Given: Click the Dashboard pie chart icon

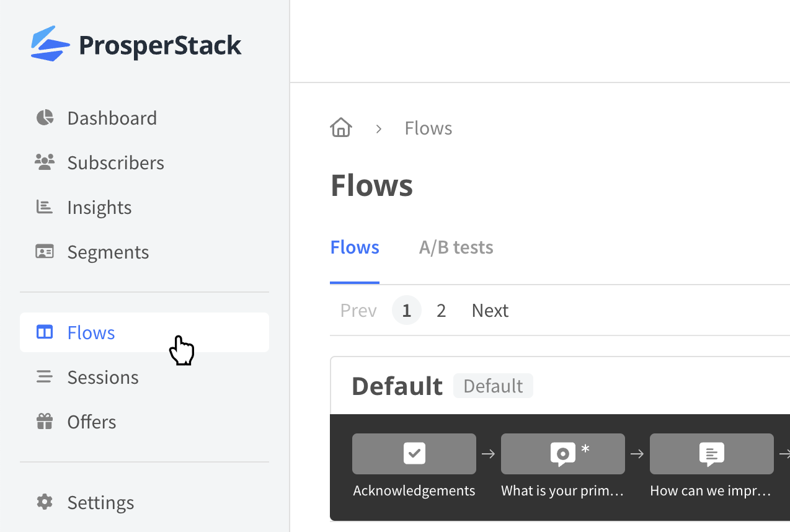Looking at the screenshot, I should click(44, 118).
